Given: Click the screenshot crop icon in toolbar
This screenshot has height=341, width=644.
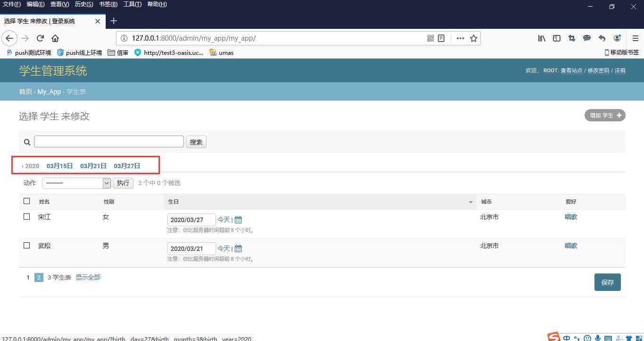Looking at the screenshot, I should [x=572, y=38].
